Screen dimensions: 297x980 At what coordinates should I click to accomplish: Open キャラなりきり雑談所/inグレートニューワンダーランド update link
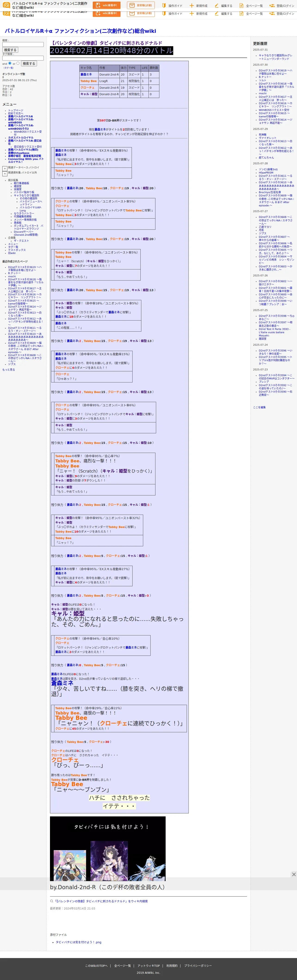(276, 57)
